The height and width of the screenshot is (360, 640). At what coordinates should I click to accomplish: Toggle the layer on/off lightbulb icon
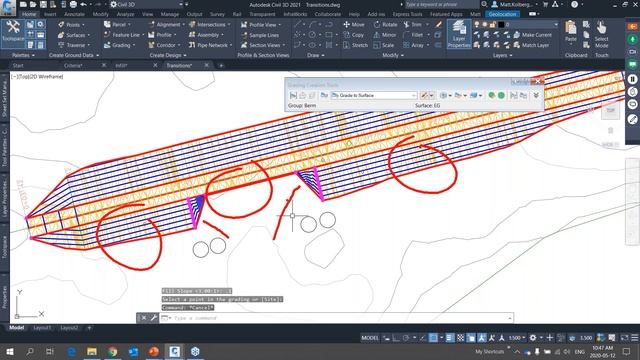tap(476, 24)
